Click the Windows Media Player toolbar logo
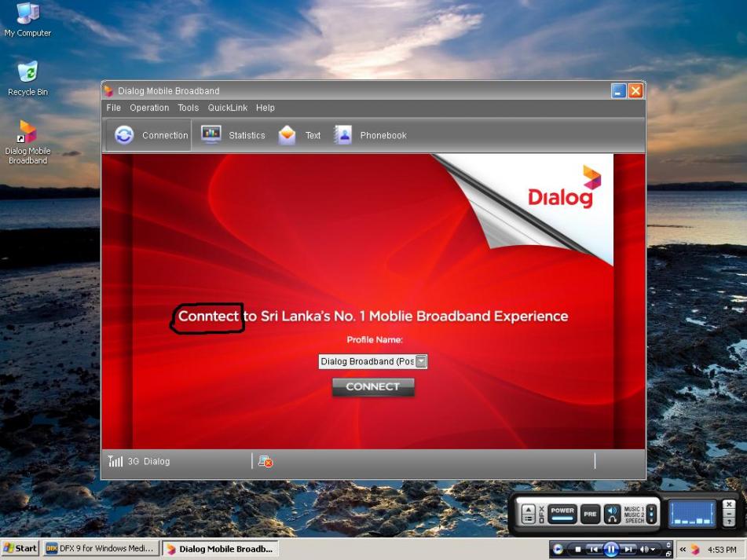Screen dimensions: 747x560 click(x=558, y=549)
